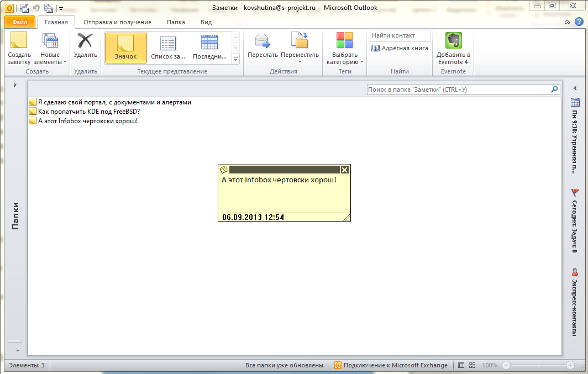
Task: Open the Файл tab
Action: pyautogui.click(x=20, y=22)
